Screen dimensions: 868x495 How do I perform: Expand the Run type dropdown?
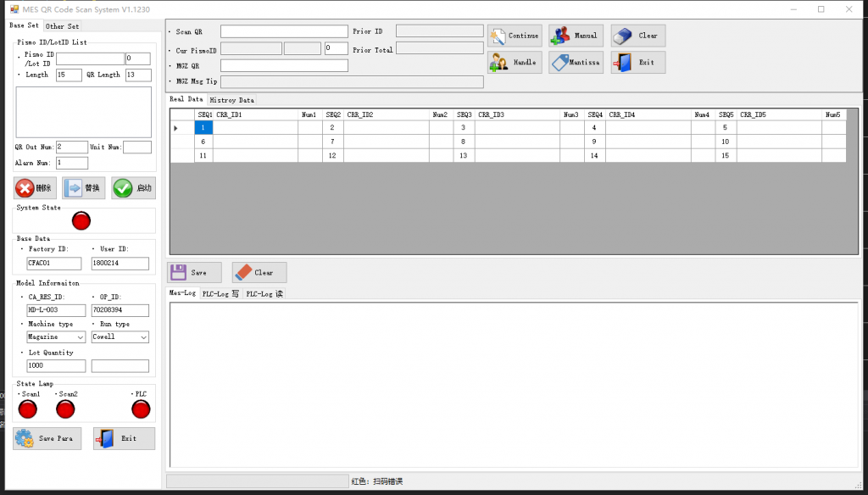click(x=120, y=336)
